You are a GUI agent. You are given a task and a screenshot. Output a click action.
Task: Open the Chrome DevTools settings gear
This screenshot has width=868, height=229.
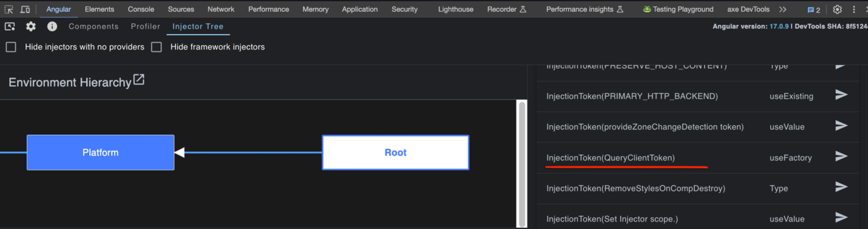pos(837,9)
